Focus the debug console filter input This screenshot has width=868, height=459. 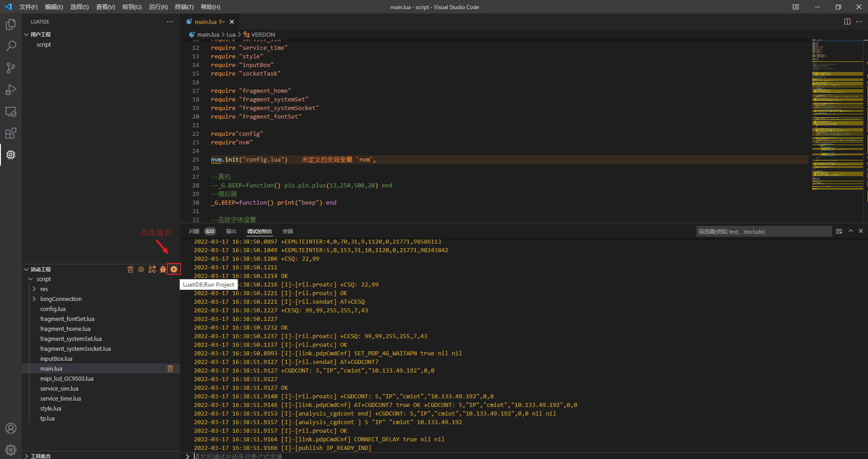[x=764, y=231]
